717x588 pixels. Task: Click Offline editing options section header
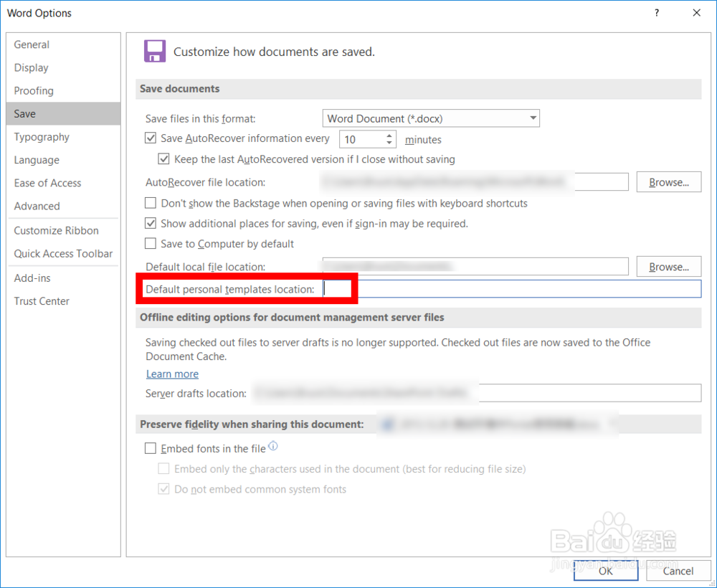click(x=419, y=318)
